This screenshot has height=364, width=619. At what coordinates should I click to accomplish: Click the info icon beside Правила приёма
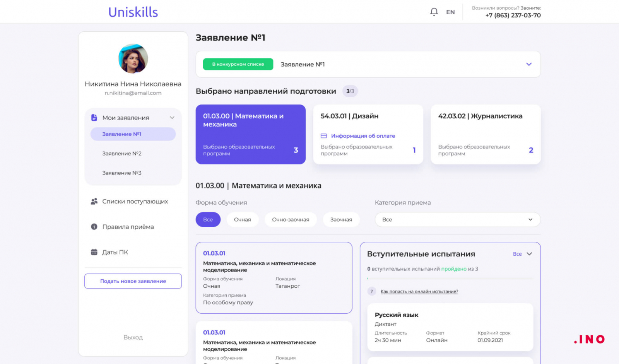click(94, 227)
